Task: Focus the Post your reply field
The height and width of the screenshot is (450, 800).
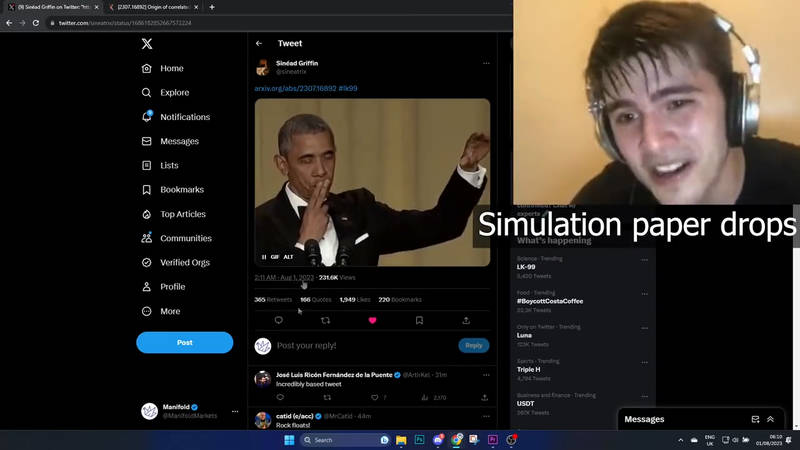Action: pos(364,345)
